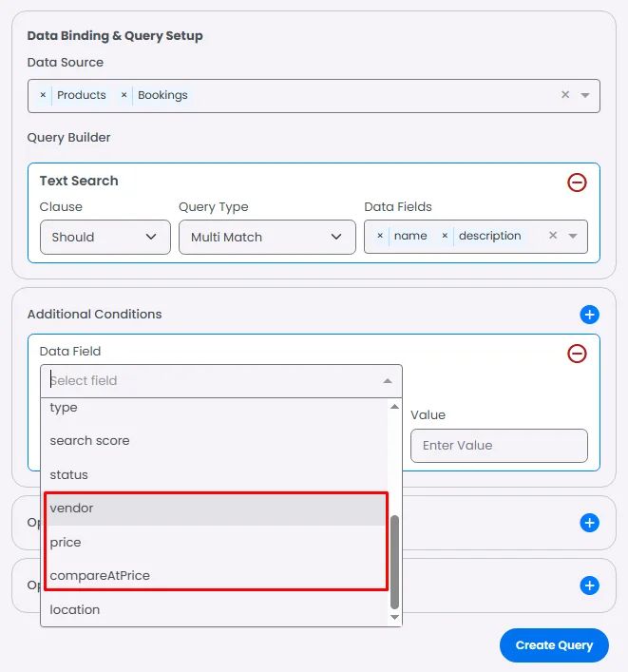Image resolution: width=628 pixels, height=672 pixels.
Task: Add a new Additional Conditions row
Action: (x=589, y=315)
